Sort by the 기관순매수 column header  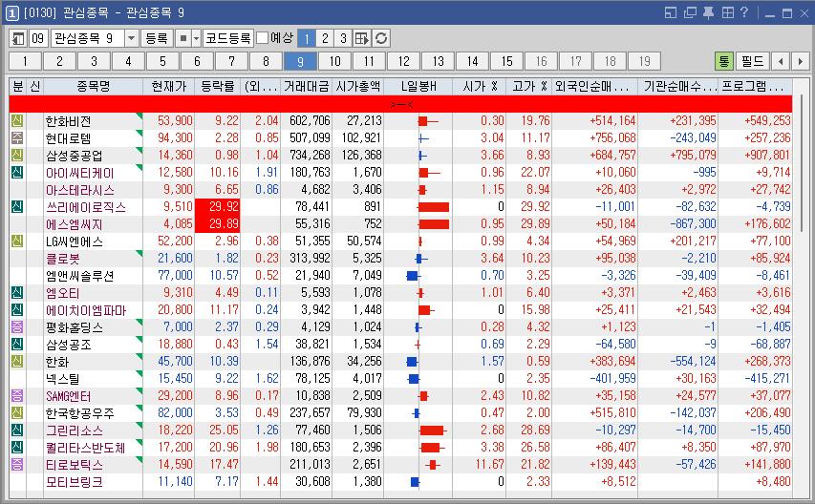[x=677, y=86]
